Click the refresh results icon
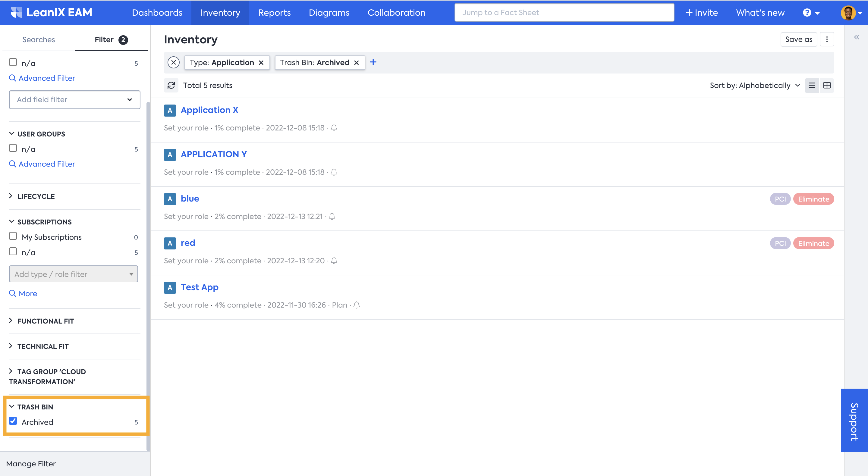Viewport: 868px width, 476px height. click(x=171, y=86)
